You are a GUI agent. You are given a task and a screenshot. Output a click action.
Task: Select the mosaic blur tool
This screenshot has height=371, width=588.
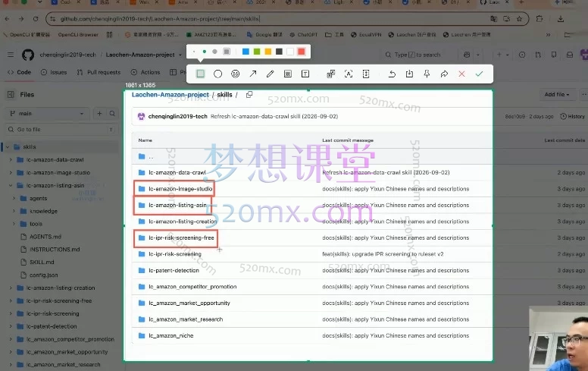coord(288,74)
